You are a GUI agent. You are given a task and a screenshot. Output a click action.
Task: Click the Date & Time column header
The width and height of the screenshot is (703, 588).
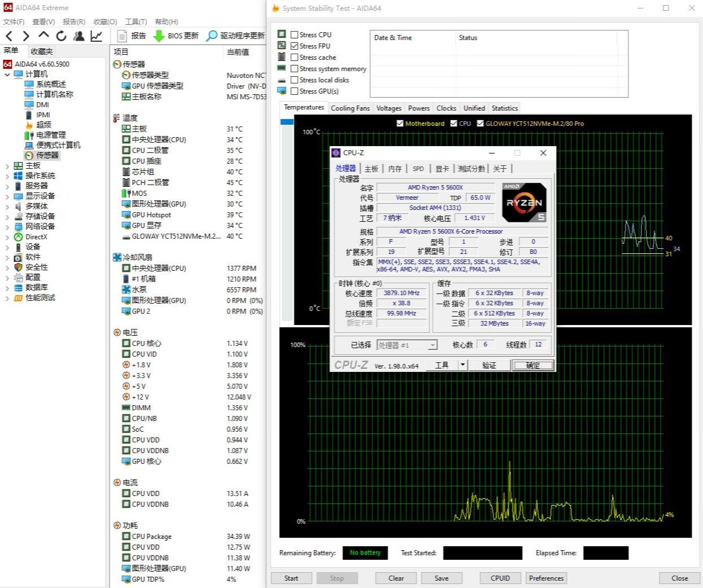pos(392,38)
